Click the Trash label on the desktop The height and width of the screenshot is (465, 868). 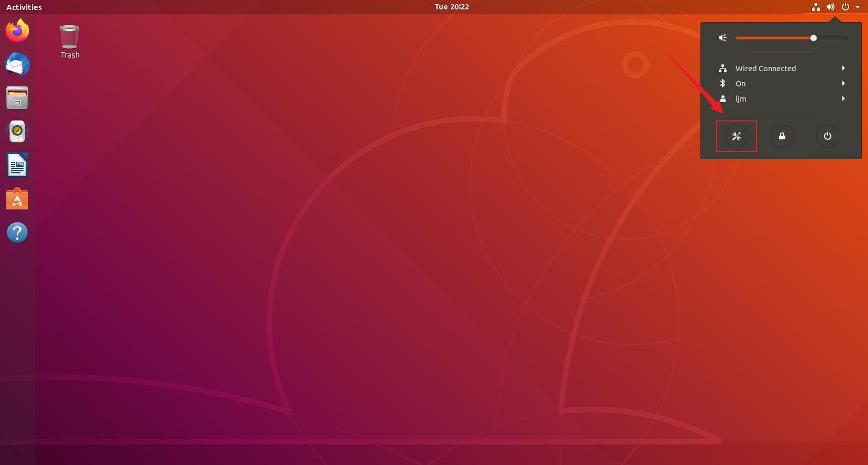pyautogui.click(x=70, y=55)
